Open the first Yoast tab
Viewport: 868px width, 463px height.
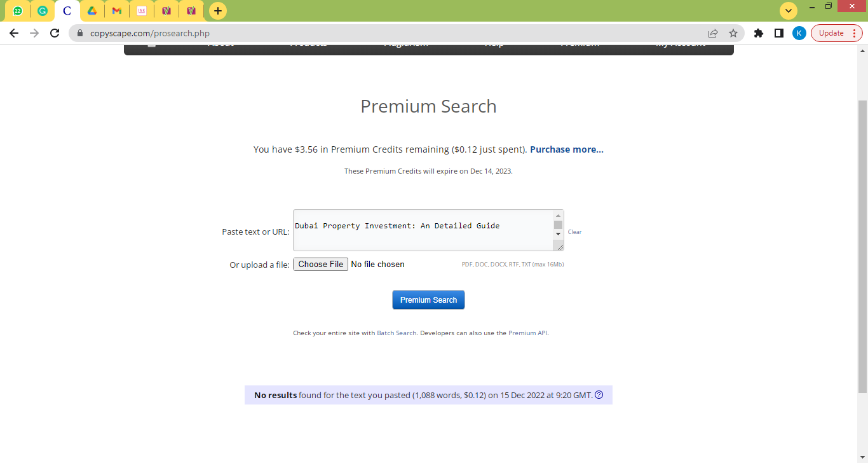tap(166, 11)
